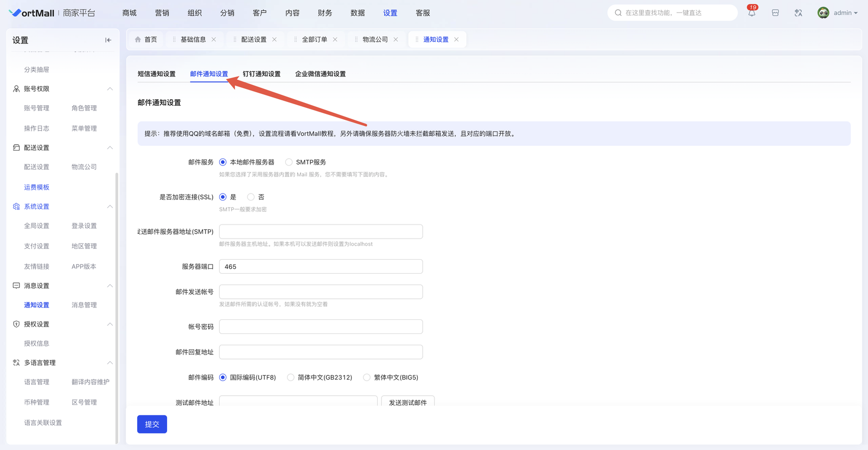
Task: Collapse the 账号权限 sidebar group
Action: click(x=110, y=89)
